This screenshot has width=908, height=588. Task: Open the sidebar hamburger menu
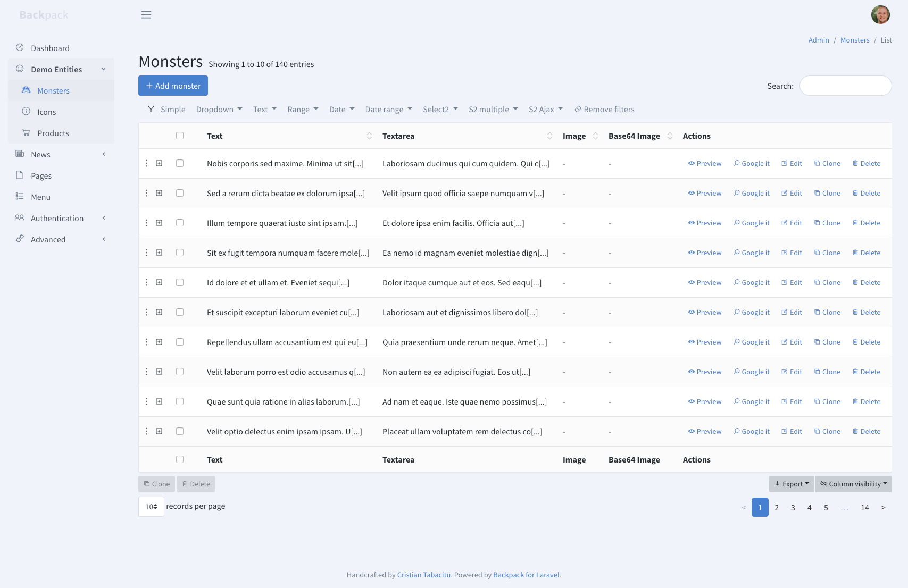click(146, 14)
